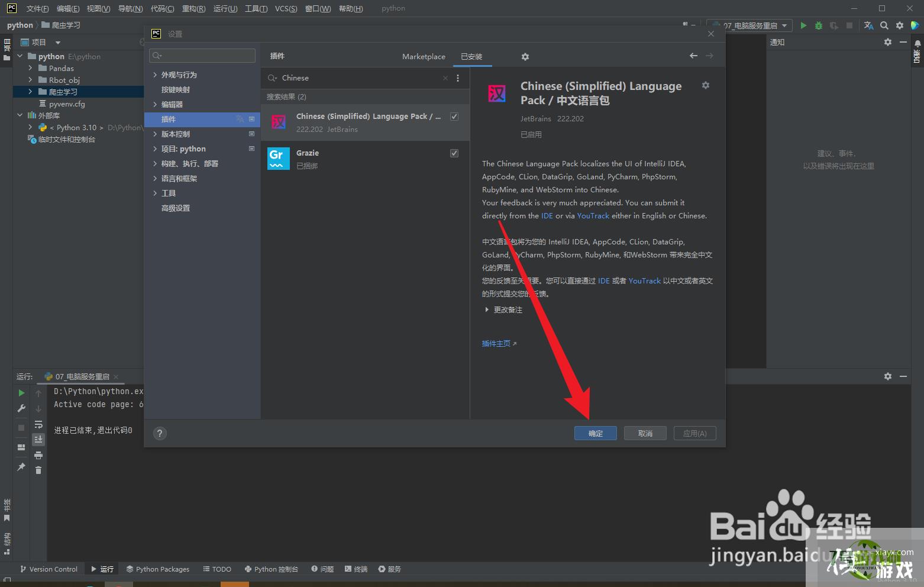Select the pyvenv.cfg file in the project tree
This screenshot has height=587, width=924.
click(67, 104)
